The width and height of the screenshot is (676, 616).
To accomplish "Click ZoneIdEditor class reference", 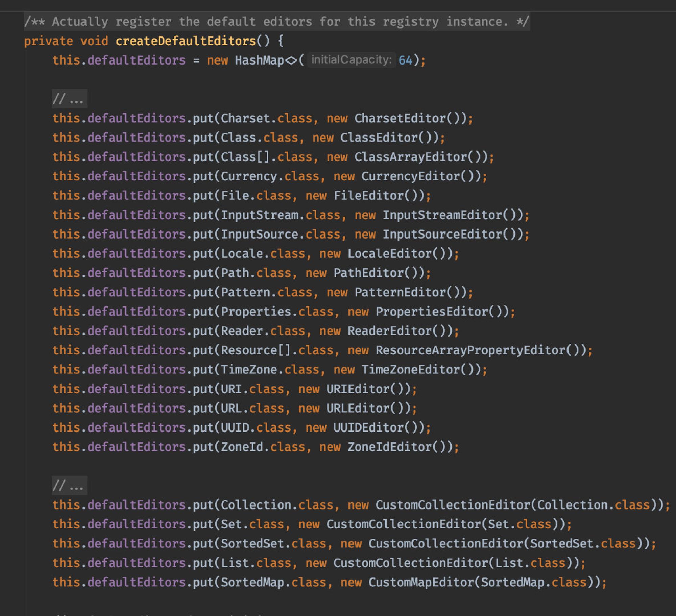I will click(x=390, y=447).
